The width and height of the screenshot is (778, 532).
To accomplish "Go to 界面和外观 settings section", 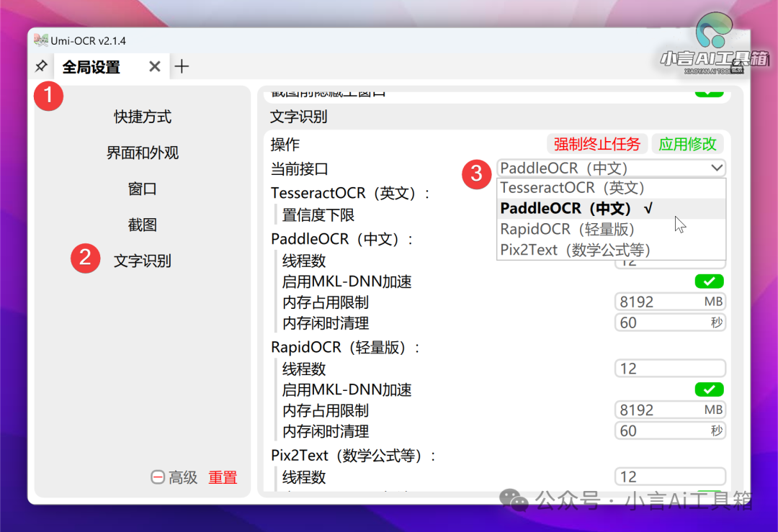I will click(143, 153).
